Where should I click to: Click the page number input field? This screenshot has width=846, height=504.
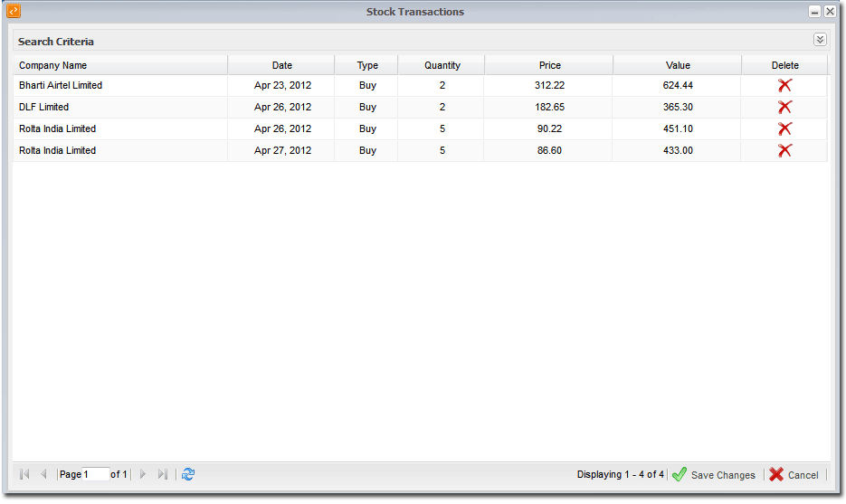(x=96, y=474)
